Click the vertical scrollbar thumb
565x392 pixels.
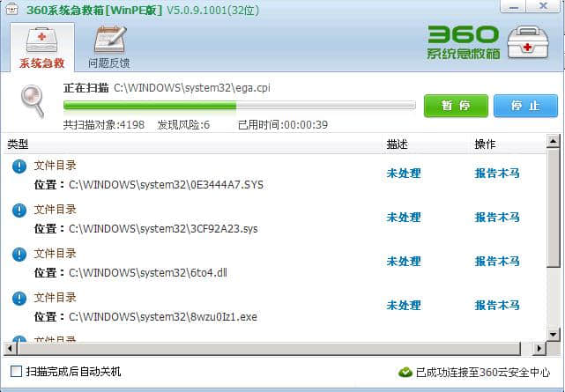pos(553,208)
